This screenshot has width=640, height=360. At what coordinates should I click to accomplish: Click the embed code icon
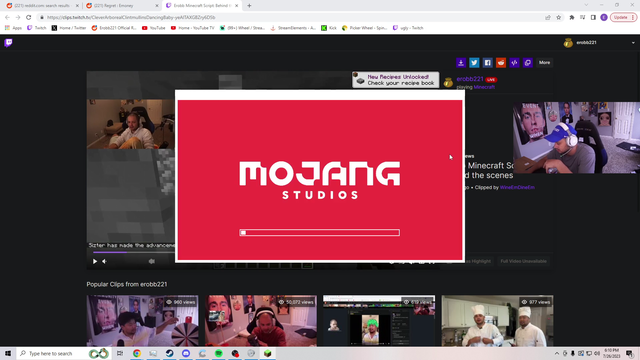pyautogui.click(x=514, y=62)
